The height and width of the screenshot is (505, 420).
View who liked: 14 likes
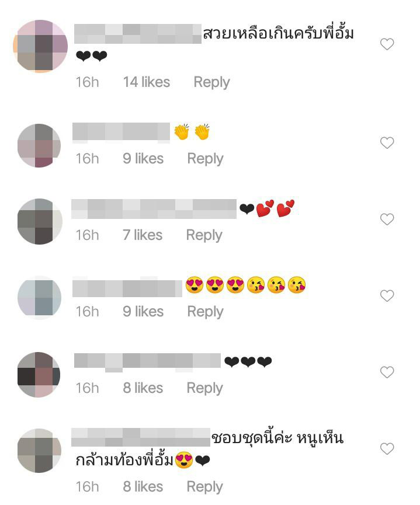147,82
